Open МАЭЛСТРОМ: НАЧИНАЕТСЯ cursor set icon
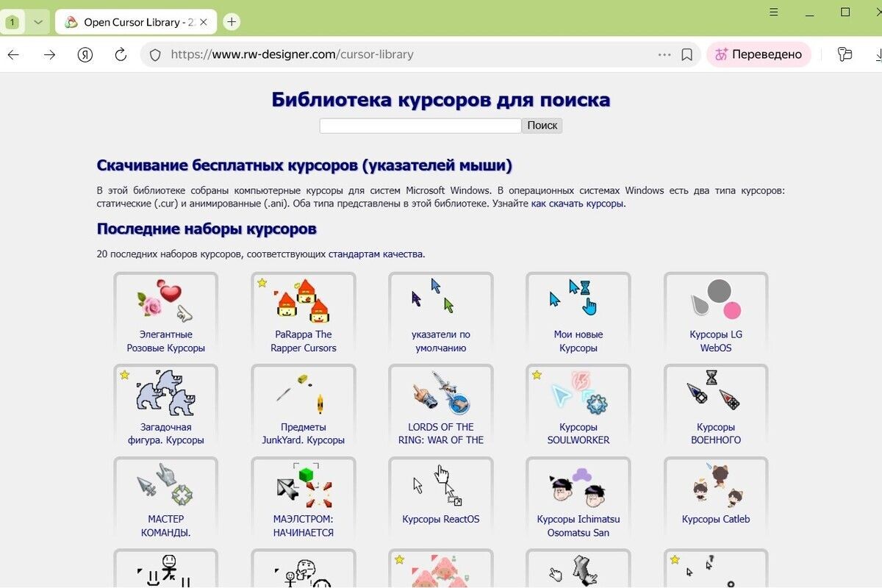Screen dimensions: 882x588 (x=304, y=485)
